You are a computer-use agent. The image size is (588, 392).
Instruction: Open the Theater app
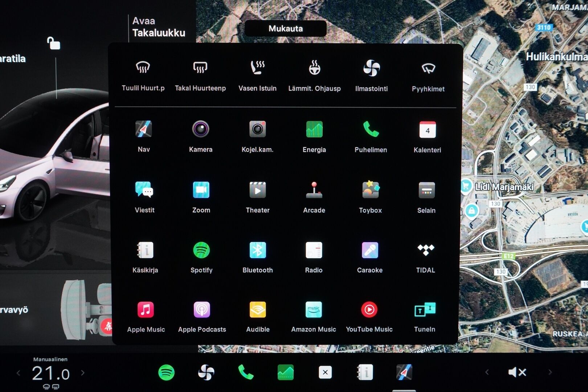click(x=258, y=197)
